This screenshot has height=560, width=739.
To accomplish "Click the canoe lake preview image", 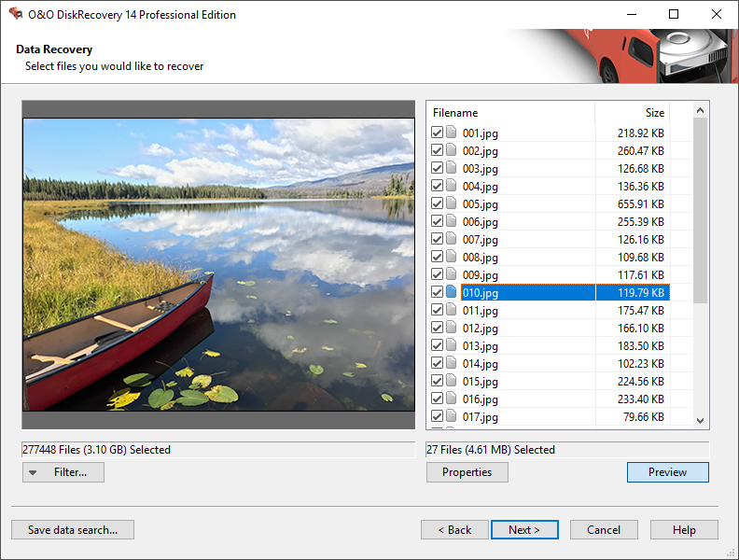I will [x=218, y=264].
